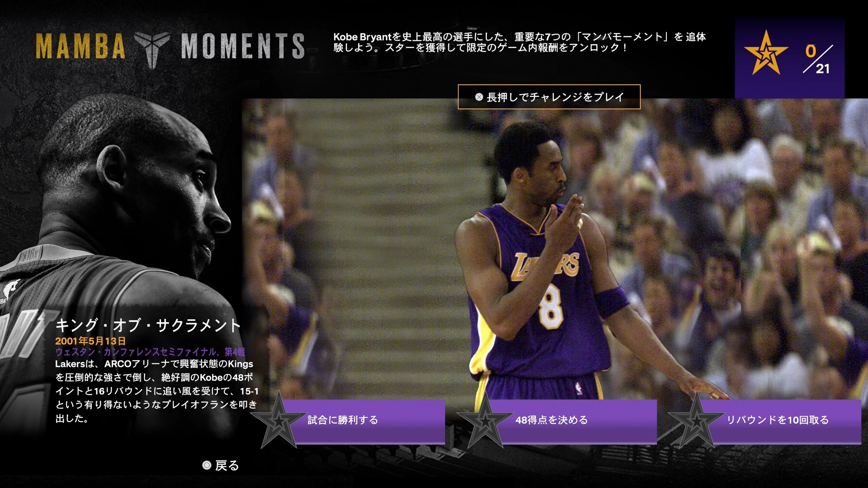Click the MAMBA gold title text
Viewport: 868px width, 488px height.
(x=80, y=46)
